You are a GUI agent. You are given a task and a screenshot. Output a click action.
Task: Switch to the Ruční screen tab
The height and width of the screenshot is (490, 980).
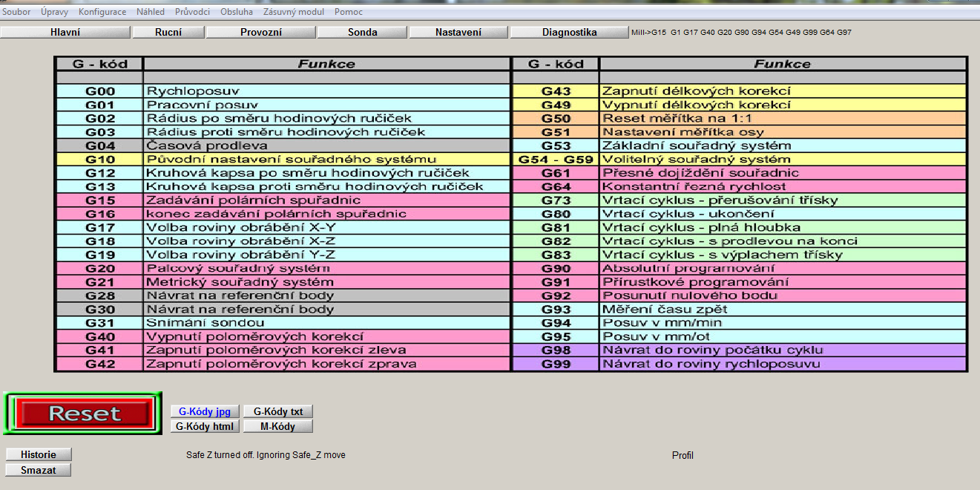click(168, 33)
